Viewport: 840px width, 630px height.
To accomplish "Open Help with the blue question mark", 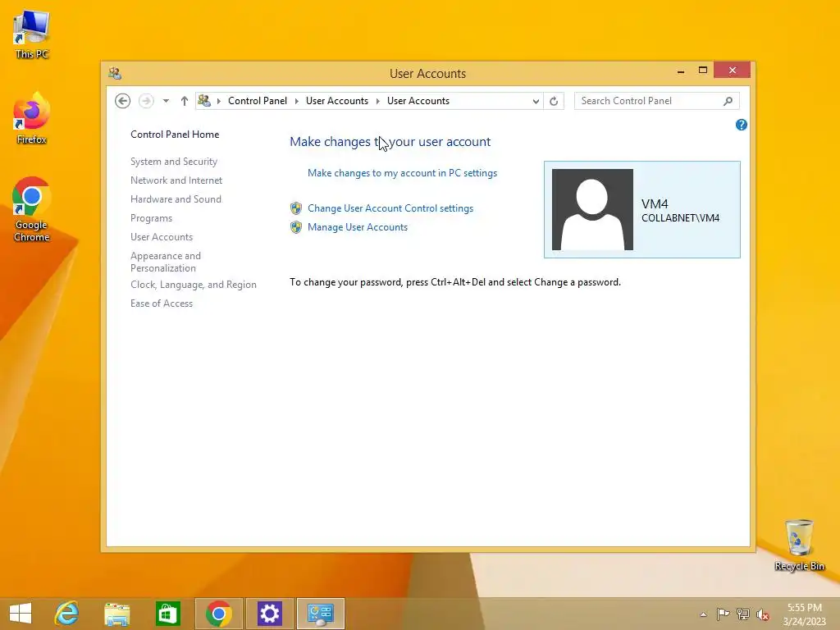I will (x=742, y=125).
